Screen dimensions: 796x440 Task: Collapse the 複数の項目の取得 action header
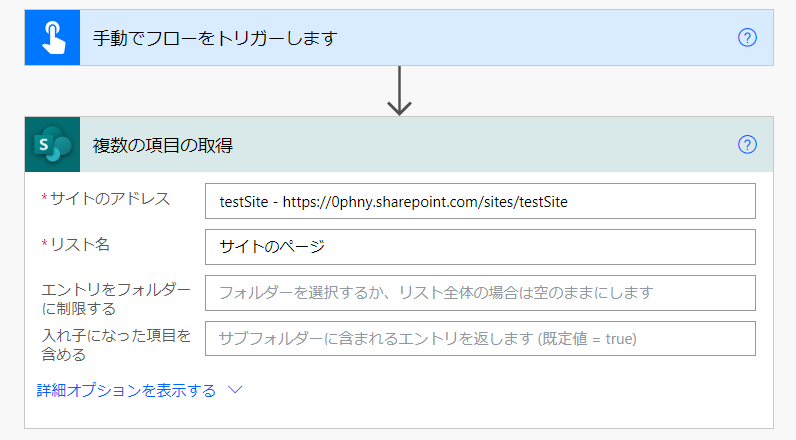click(399, 145)
